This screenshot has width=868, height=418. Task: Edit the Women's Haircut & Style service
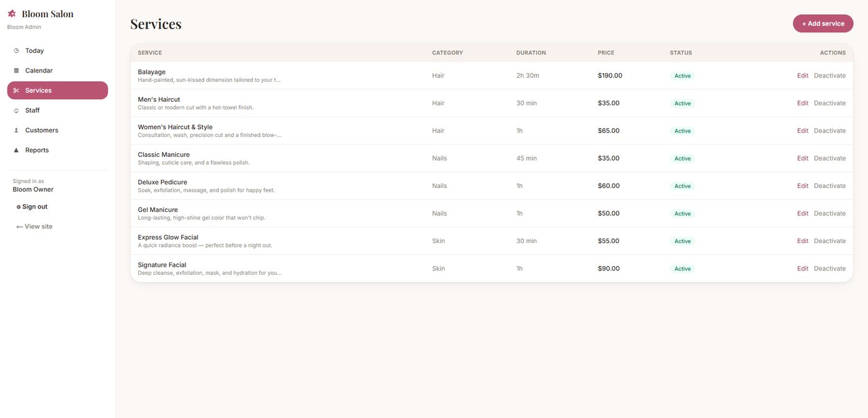coord(803,131)
